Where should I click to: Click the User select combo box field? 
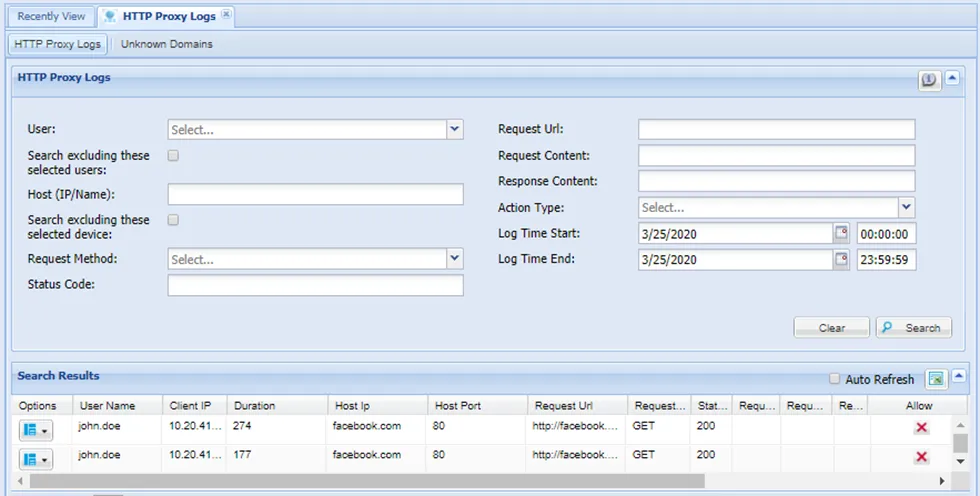point(307,129)
